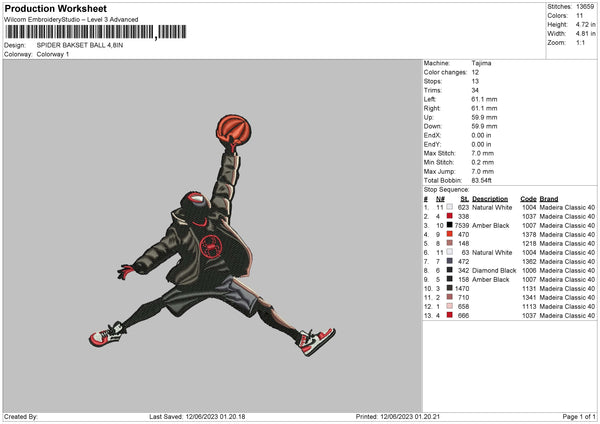This screenshot has width=600, height=424.
Task: Select the Height value '4.72 in'
Action: 585,24
